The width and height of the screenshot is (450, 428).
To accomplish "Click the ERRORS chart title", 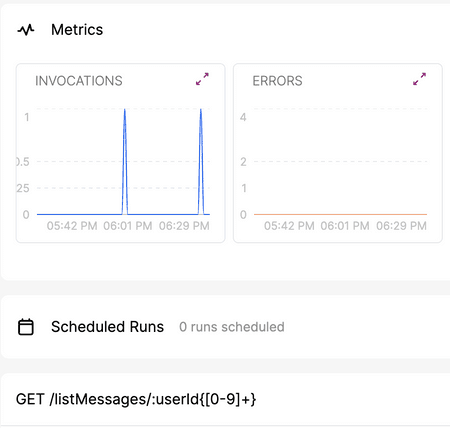I will point(277,81).
